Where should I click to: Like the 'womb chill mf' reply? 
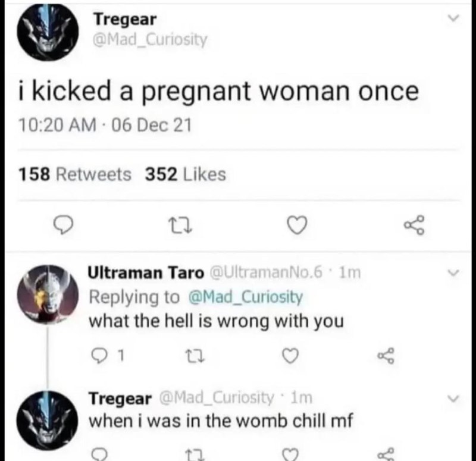(x=290, y=454)
